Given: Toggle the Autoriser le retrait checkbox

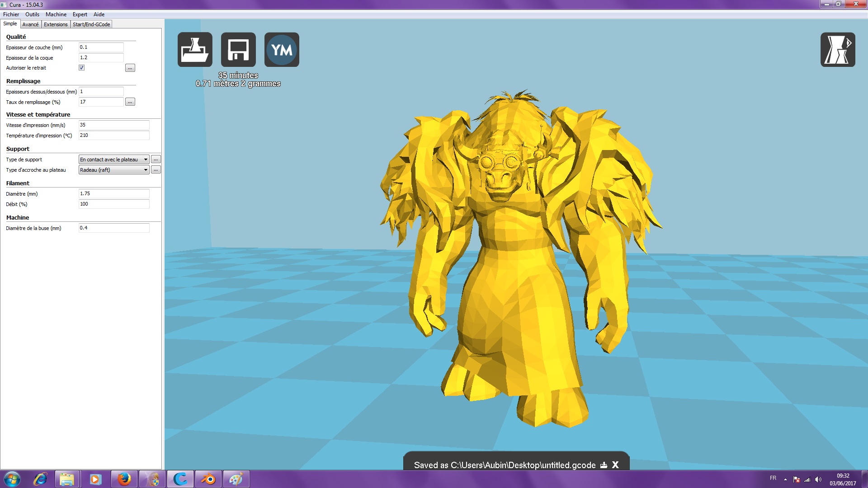Looking at the screenshot, I should [x=82, y=68].
